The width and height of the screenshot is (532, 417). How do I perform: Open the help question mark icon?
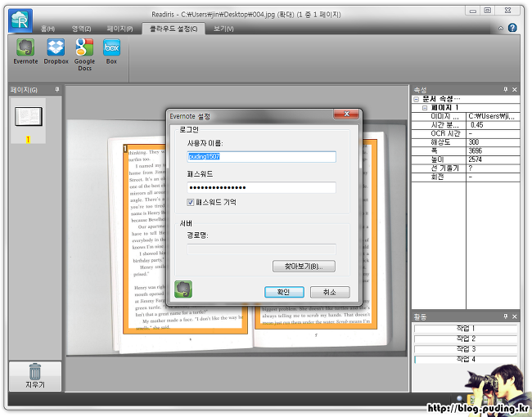tap(512, 28)
